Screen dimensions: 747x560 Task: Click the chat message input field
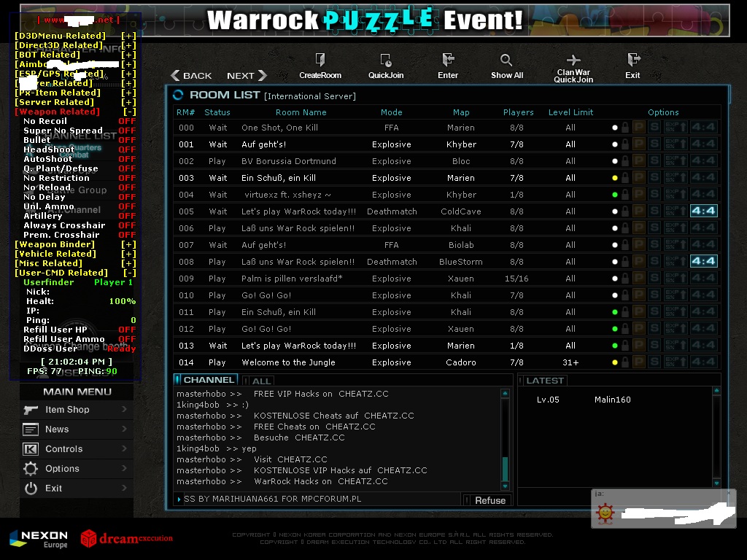320,499
